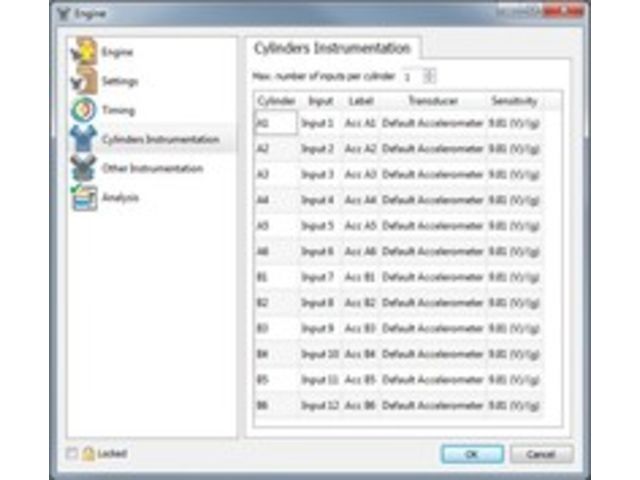640x480 pixels.
Task: Enable the Locked checkbox
Action: pos(72,453)
